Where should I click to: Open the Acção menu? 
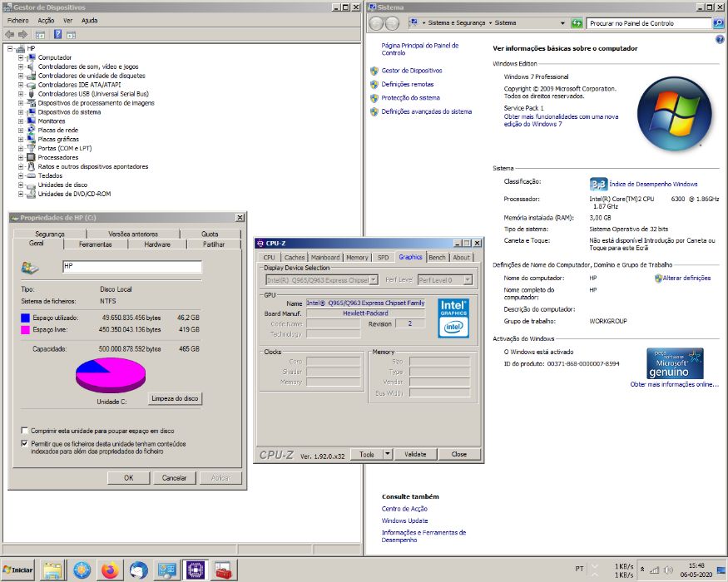46,21
